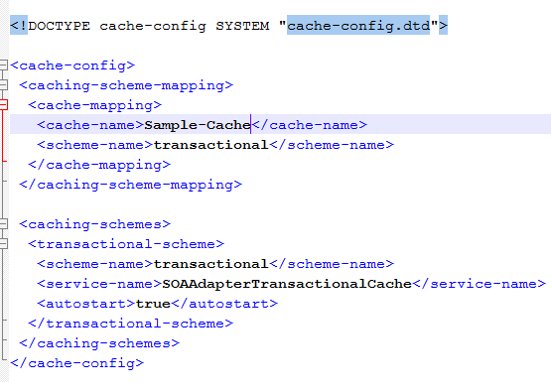Click the highlighted cache-config.dtd text

tap(358, 26)
